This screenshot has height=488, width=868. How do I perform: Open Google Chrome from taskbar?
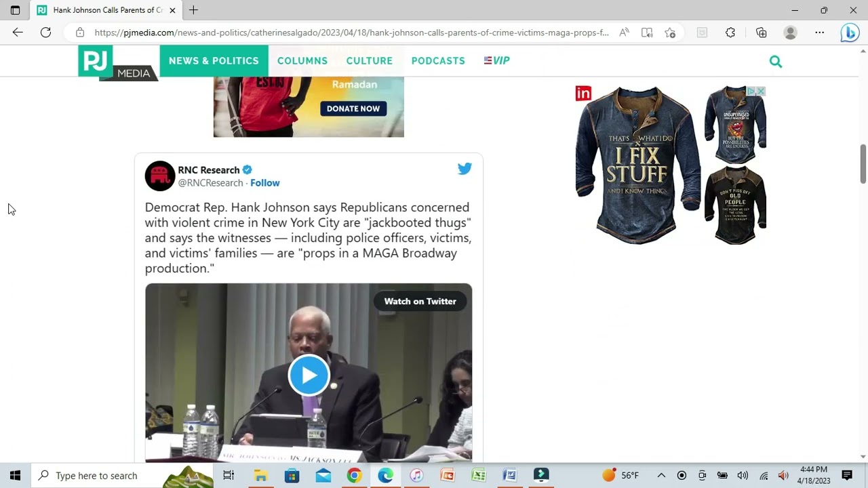click(354, 475)
